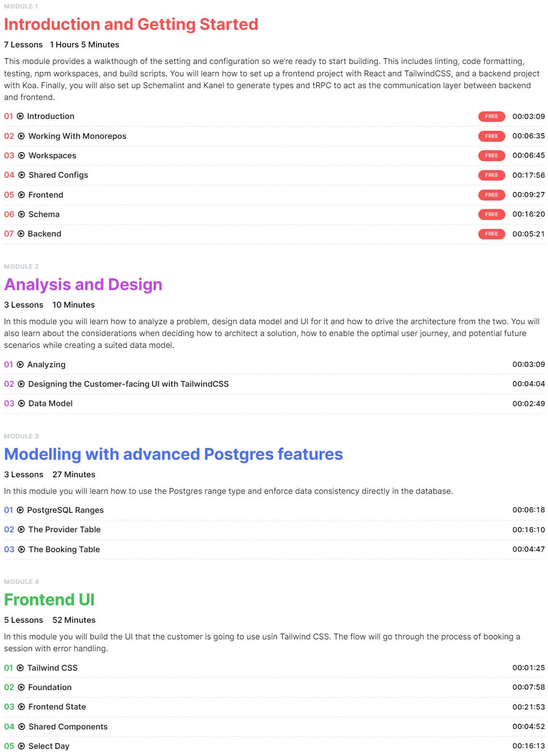Click the Introduction and Getting Started heading

click(131, 24)
